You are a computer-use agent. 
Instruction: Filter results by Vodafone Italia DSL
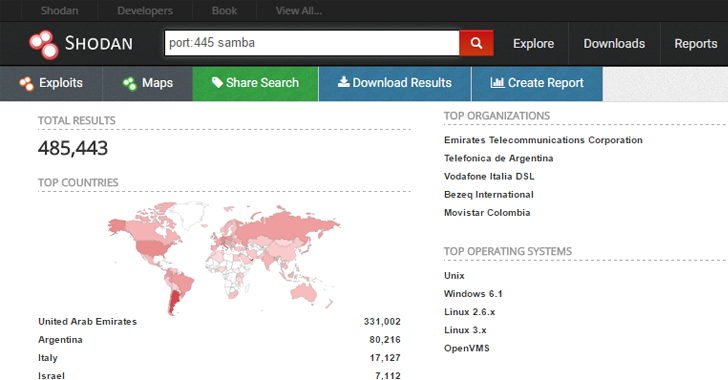pos(489,177)
